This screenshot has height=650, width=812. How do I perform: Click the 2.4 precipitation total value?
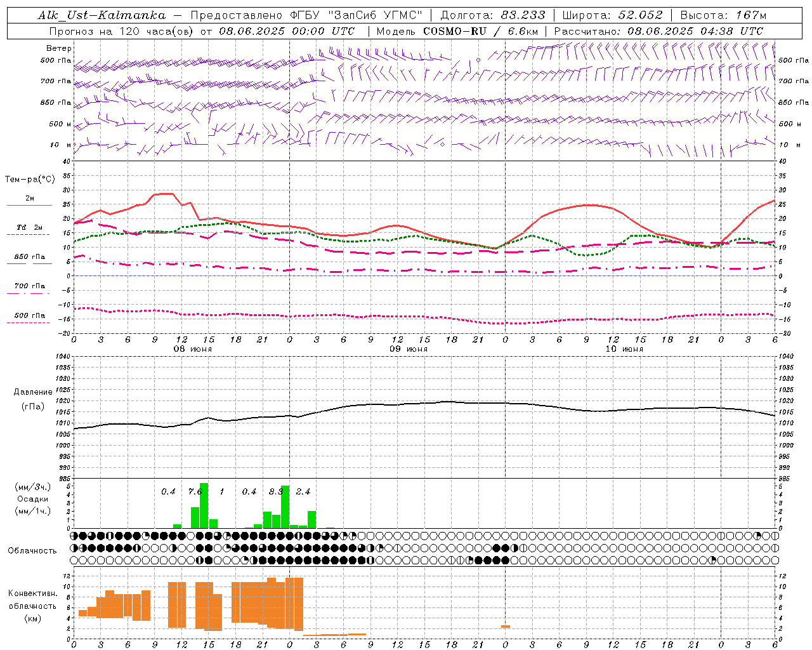click(x=303, y=491)
